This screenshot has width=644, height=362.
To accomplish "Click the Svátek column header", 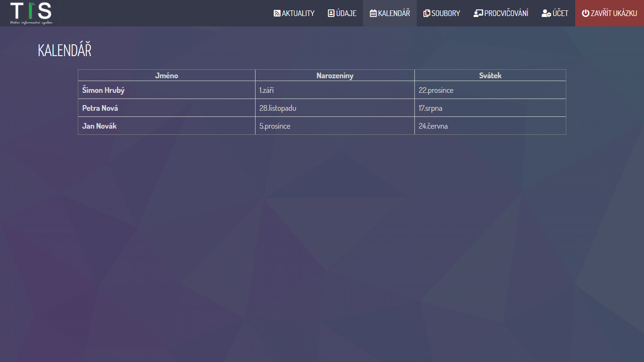I will click(x=490, y=75).
